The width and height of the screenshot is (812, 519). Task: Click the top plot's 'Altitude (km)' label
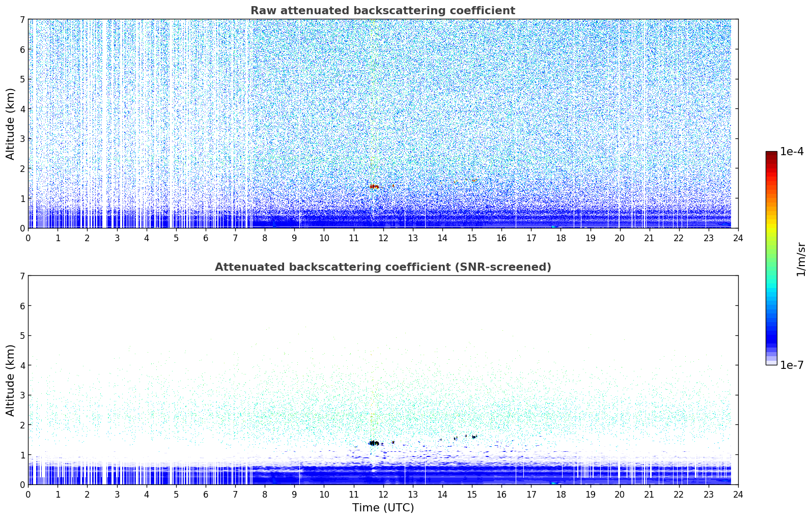tap(11, 124)
